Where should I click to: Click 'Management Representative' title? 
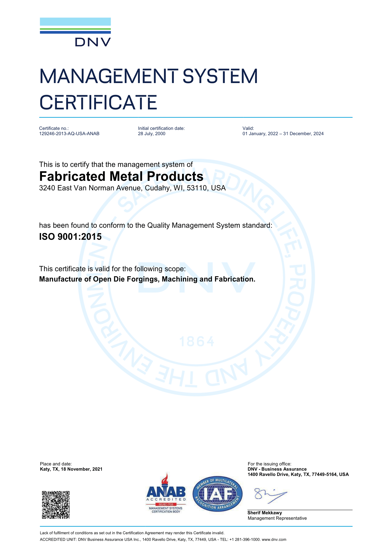pyautogui.click(x=277, y=518)
